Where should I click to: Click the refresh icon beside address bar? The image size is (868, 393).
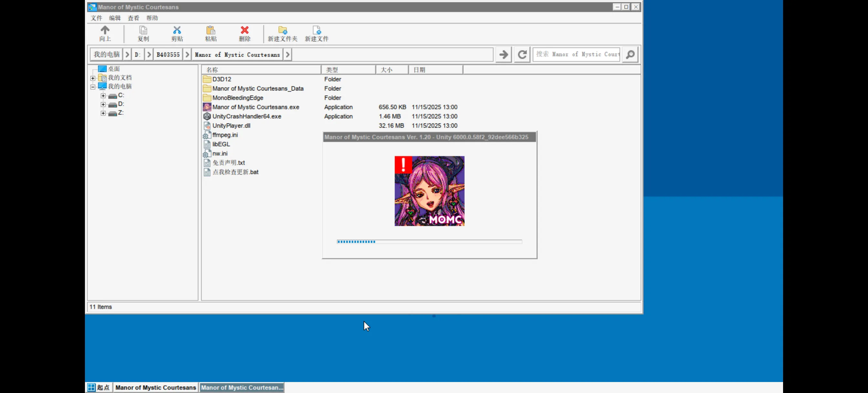coord(522,55)
